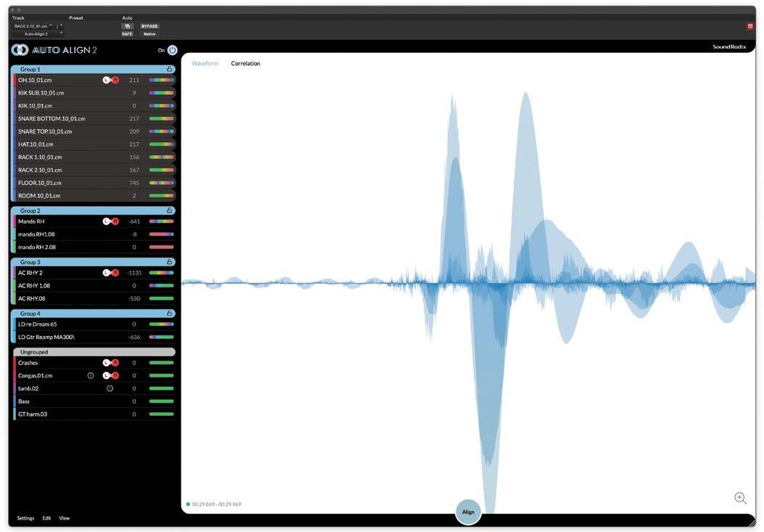
Task: Click the delay value -636 for LD Gtr Reamp
Action: click(134, 337)
